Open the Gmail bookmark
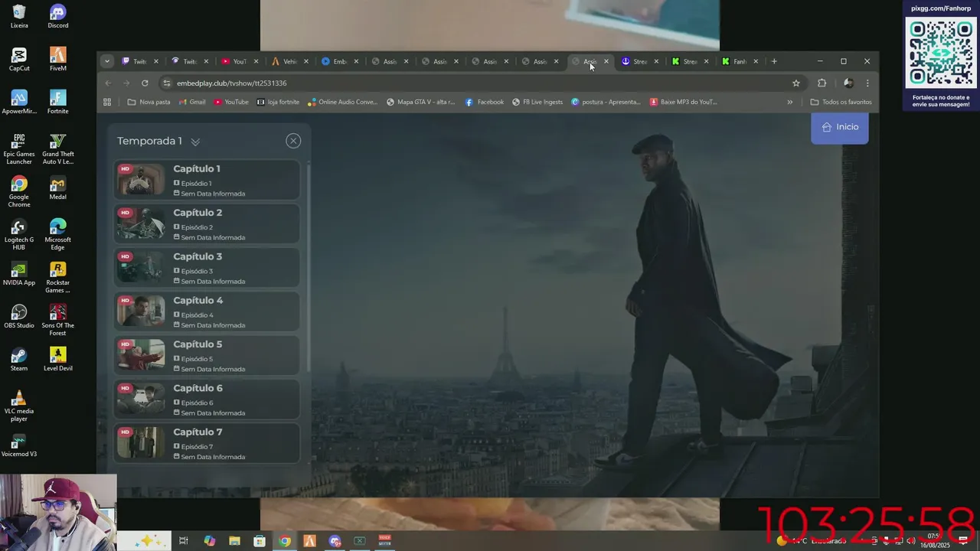 tap(192, 102)
